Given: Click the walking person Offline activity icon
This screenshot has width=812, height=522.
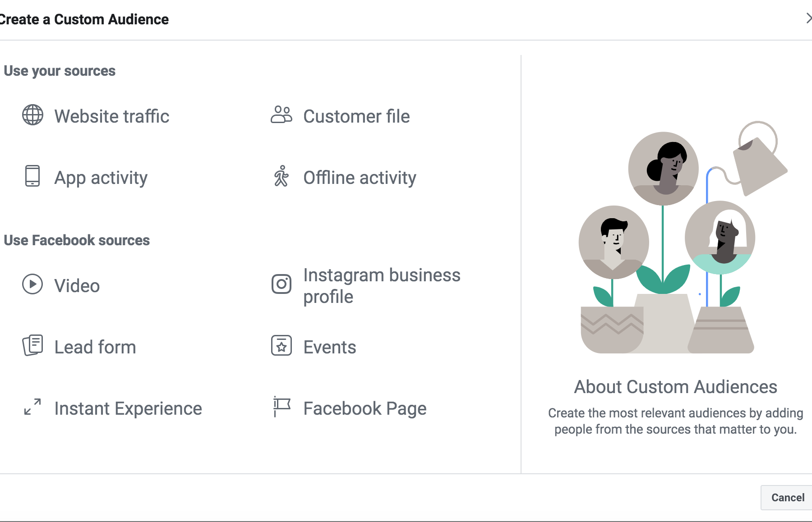Looking at the screenshot, I should tap(281, 176).
